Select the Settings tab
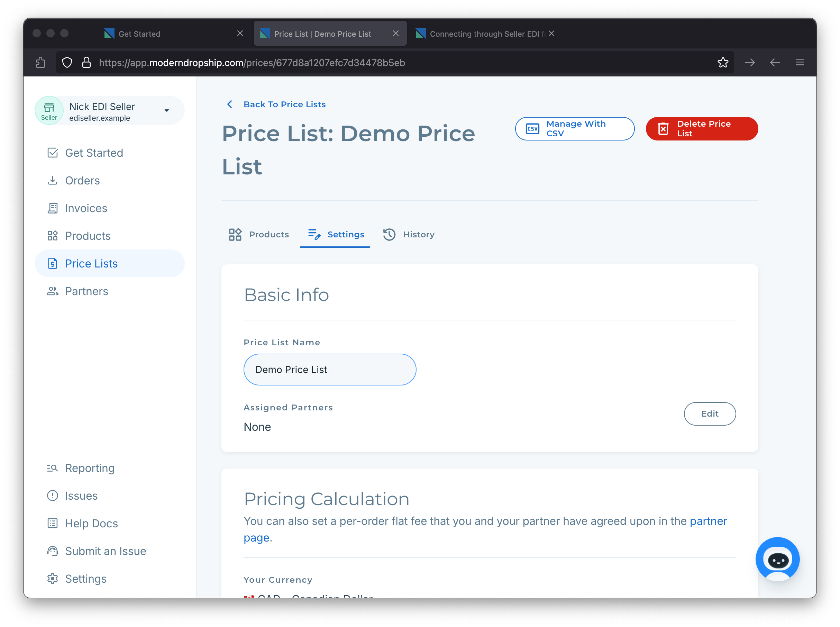 [335, 235]
